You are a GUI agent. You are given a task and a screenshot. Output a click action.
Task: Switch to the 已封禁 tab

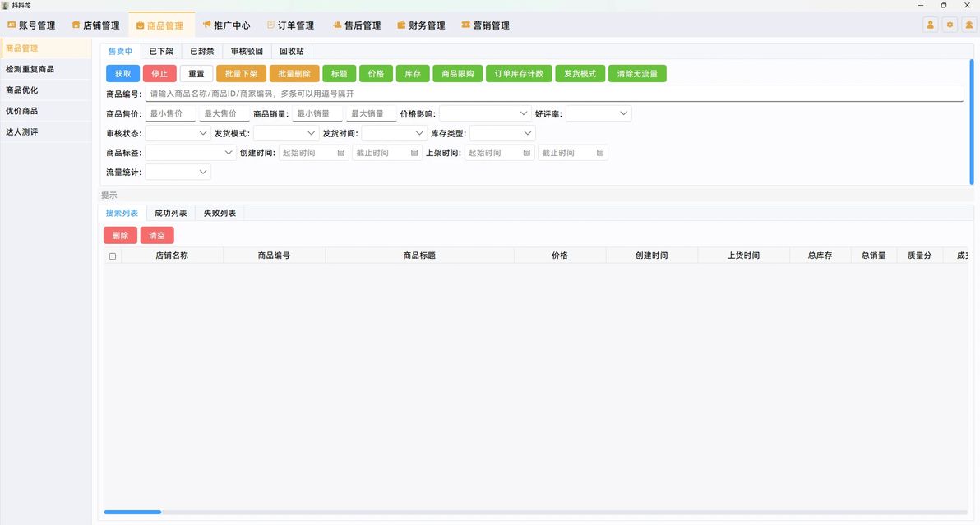pos(202,51)
